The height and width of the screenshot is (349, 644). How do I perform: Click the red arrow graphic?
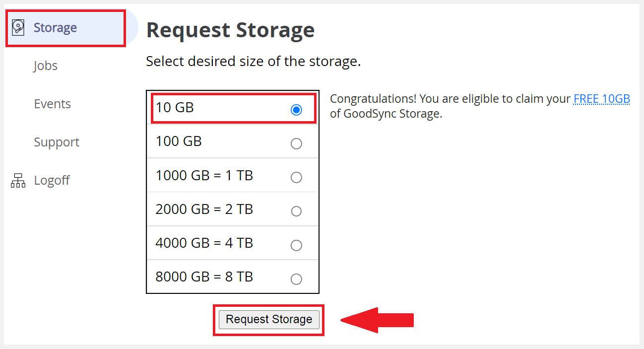377,320
